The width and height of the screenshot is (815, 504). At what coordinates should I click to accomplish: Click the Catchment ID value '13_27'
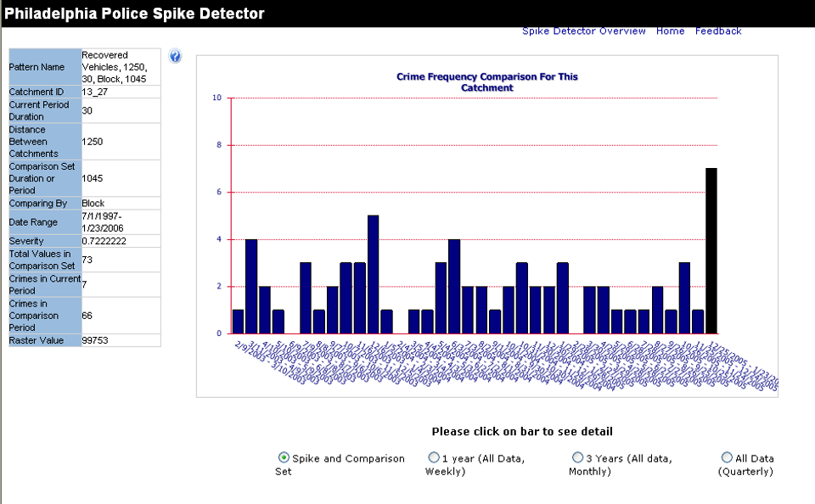[93, 92]
